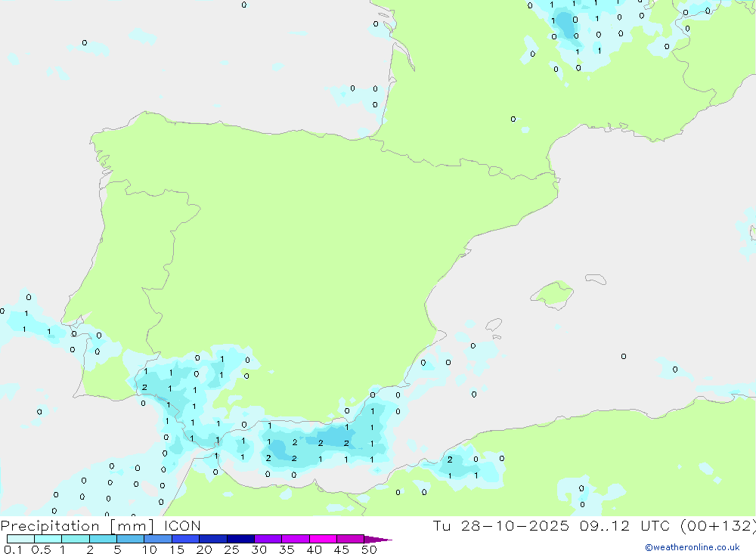
Task: Click the 1–2 mm legend color swatch
Action: coord(76,539)
